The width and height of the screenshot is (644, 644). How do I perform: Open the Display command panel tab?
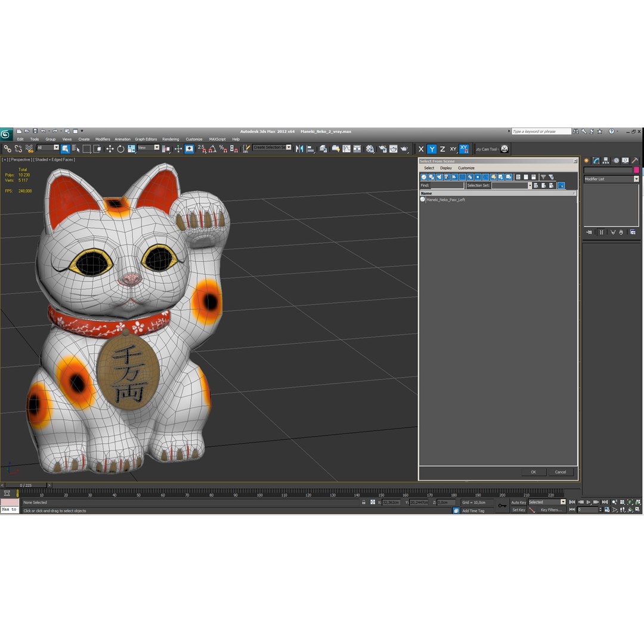point(625,160)
